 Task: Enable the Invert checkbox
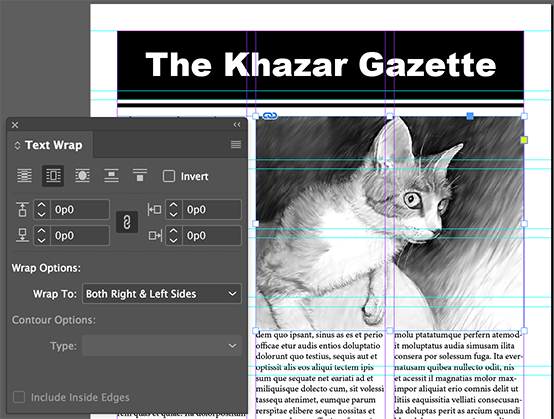click(169, 176)
